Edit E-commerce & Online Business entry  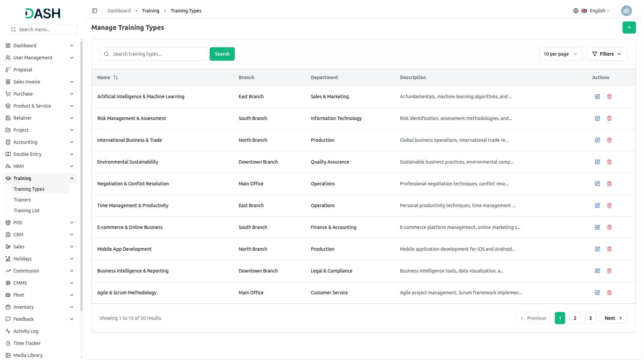(597, 227)
